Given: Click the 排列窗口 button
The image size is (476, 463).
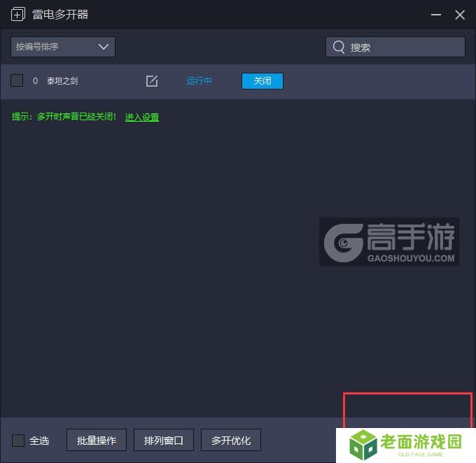Looking at the screenshot, I should [x=164, y=440].
